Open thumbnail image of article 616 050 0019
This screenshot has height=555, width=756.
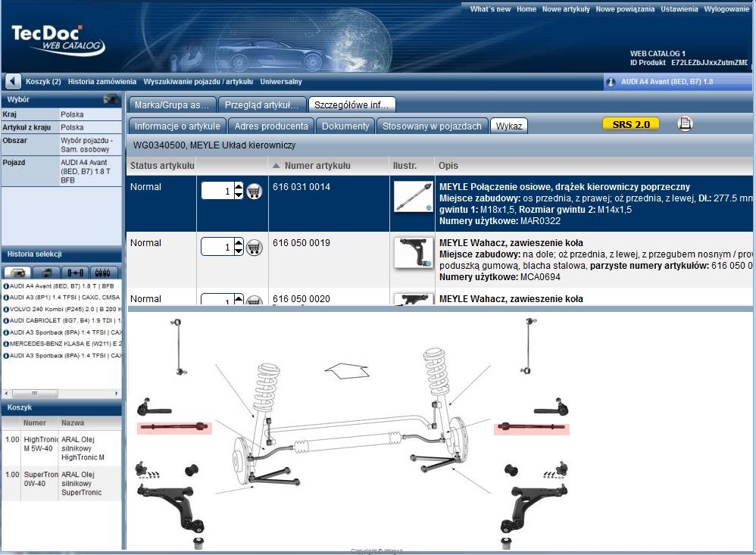tap(413, 252)
